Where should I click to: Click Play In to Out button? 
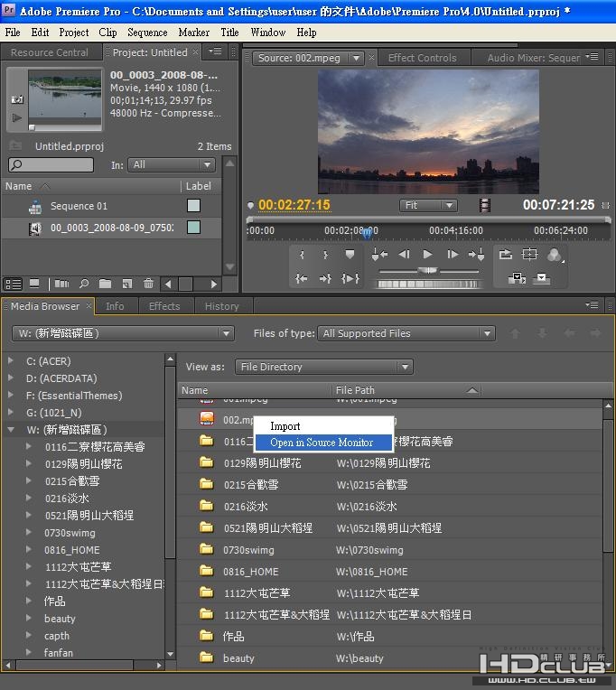pyautogui.click(x=350, y=278)
